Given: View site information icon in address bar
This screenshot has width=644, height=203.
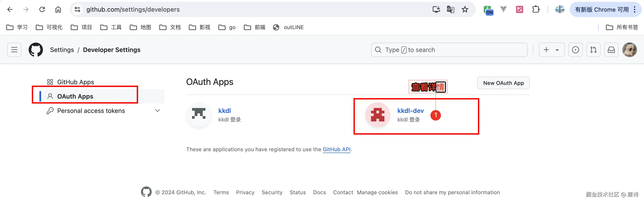Looking at the screenshot, I should pos(77,9).
